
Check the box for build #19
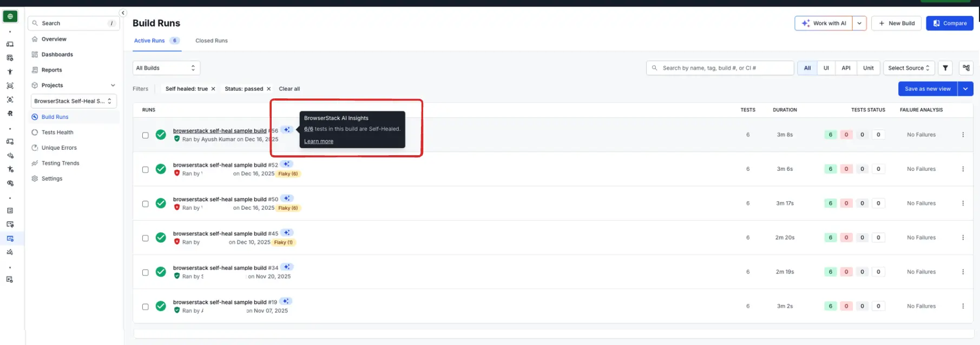point(145,307)
